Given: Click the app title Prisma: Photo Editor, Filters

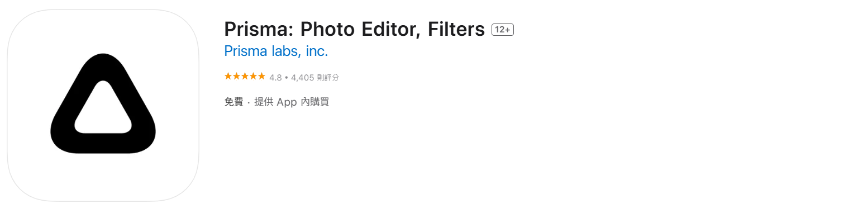Looking at the screenshot, I should 354,30.
